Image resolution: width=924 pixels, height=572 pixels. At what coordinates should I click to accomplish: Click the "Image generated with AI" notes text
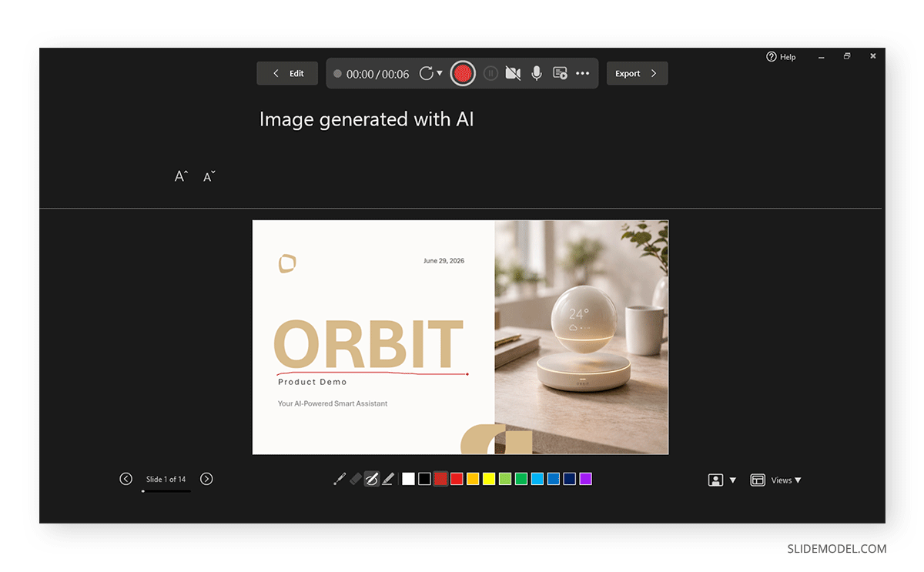coord(367,119)
